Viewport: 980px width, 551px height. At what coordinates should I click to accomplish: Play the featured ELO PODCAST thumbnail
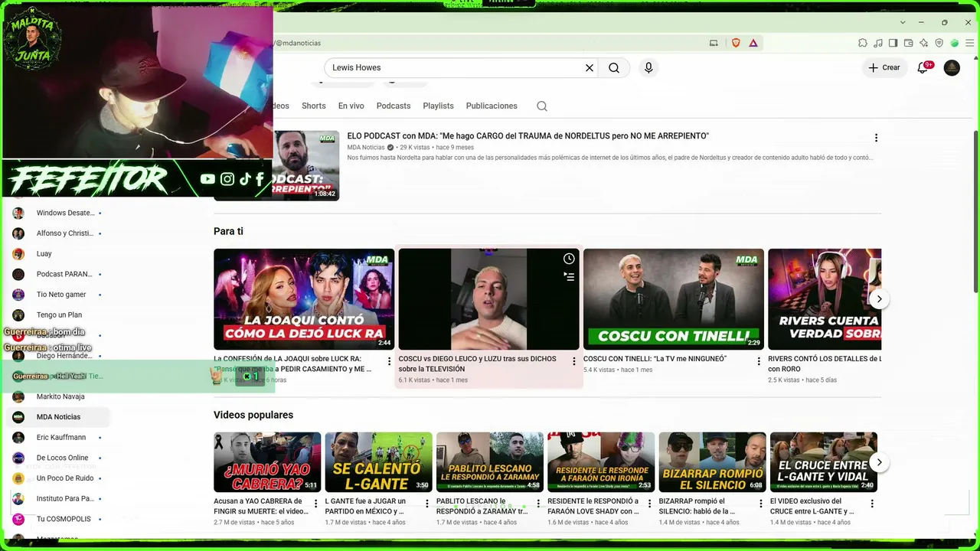pyautogui.click(x=306, y=165)
